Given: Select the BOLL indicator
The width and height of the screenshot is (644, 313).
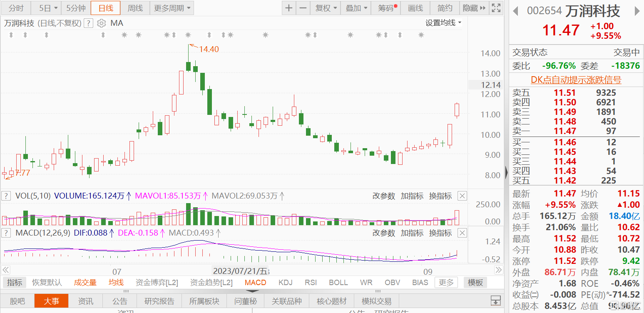Looking at the screenshot, I should tap(338, 283).
